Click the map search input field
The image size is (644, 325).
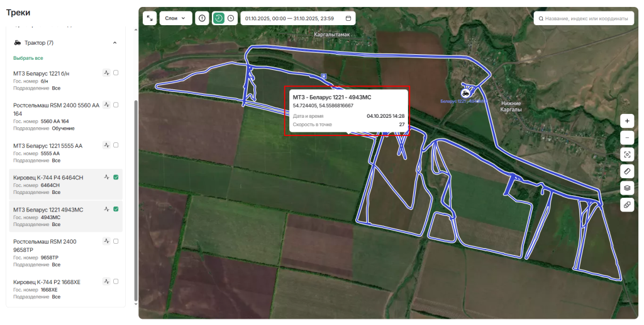pos(585,18)
